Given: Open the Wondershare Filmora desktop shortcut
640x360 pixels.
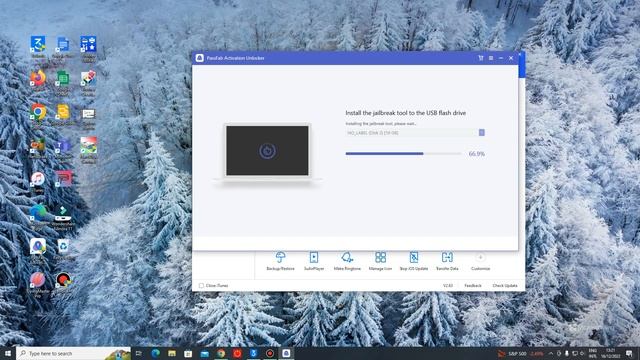Looking at the screenshot, I should point(63,213).
